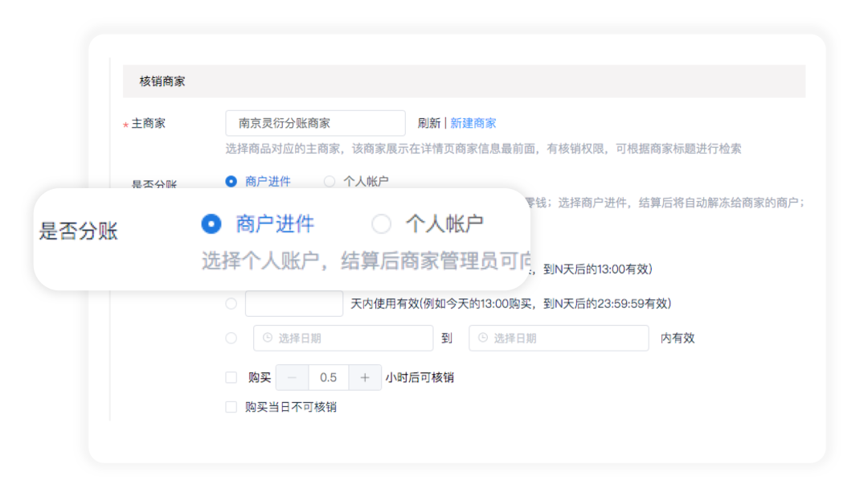This screenshot has width=868, height=497.
Task: Click the clock icon in the first 选择日期 picker
Action: (x=265, y=338)
